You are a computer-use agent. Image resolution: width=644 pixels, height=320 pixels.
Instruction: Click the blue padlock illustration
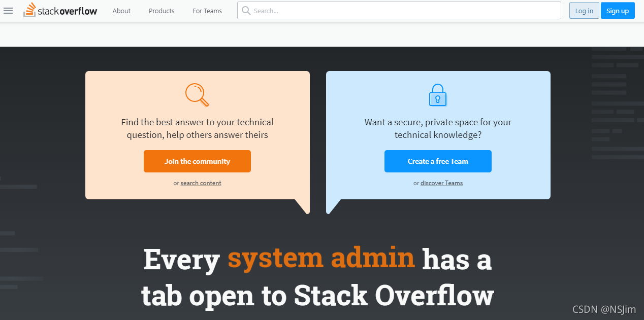[x=438, y=95]
